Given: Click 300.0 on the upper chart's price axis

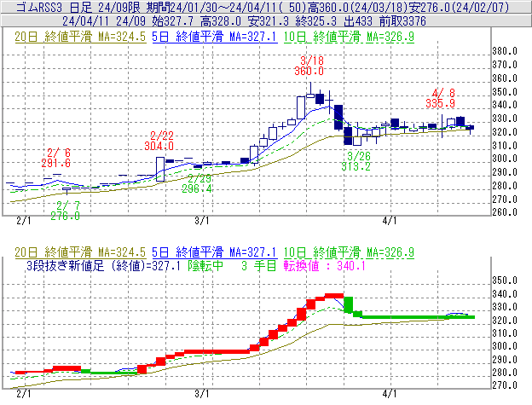Looking at the screenshot, I should coord(505,159).
